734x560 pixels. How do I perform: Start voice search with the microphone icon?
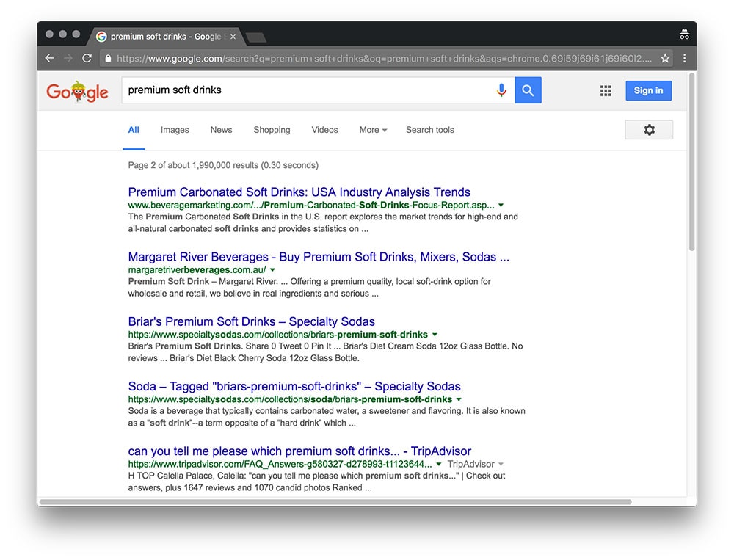501,90
